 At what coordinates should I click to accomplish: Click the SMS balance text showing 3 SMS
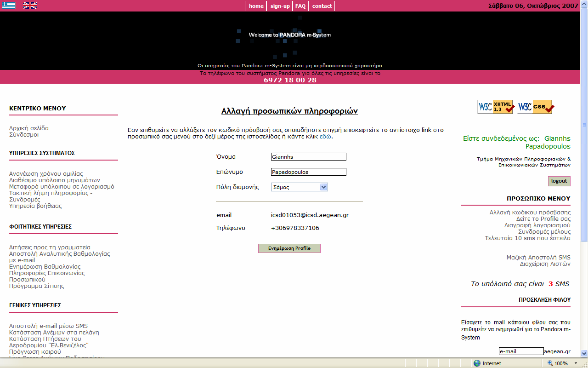coord(520,284)
